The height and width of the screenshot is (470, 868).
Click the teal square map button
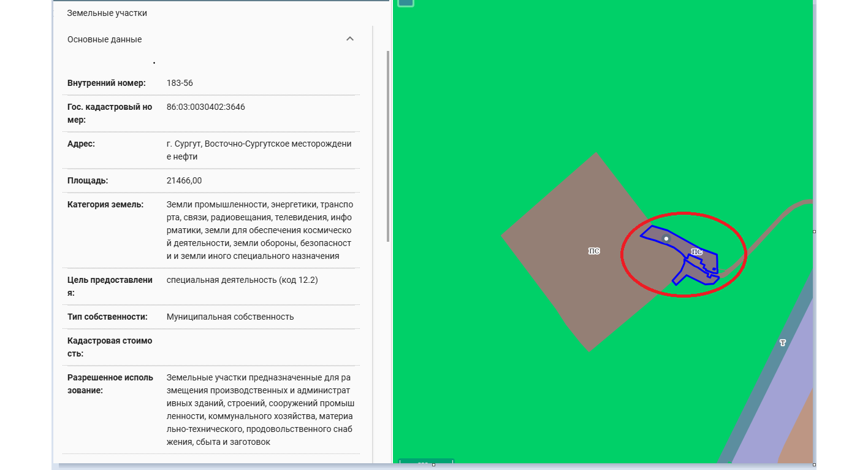point(405,2)
